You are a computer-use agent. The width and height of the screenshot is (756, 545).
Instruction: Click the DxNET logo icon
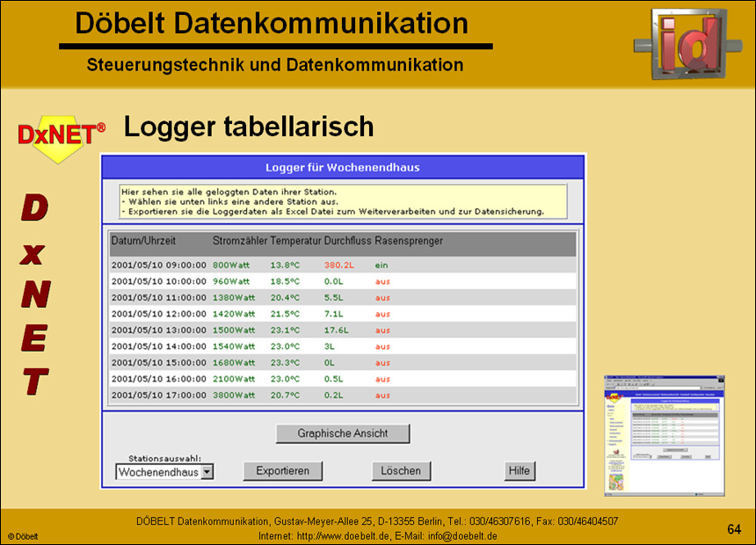(x=57, y=134)
